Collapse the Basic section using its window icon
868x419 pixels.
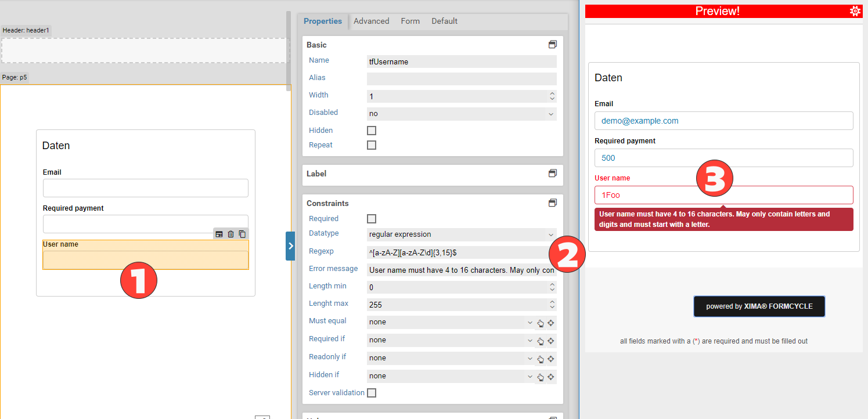[x=552, y=45]
